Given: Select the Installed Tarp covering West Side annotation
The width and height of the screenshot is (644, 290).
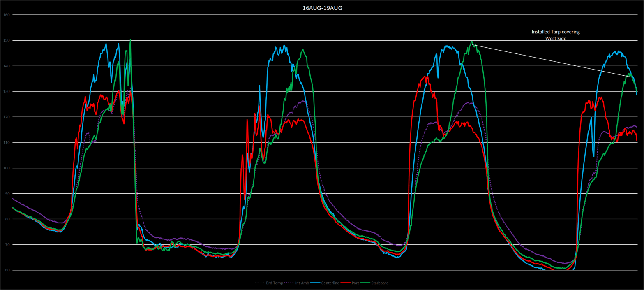Looking at the screenshot, I should (556, 35).
